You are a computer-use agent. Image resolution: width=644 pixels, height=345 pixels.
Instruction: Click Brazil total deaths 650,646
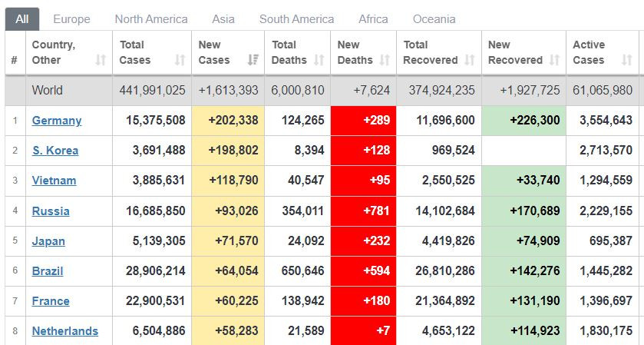click(303, 271)
